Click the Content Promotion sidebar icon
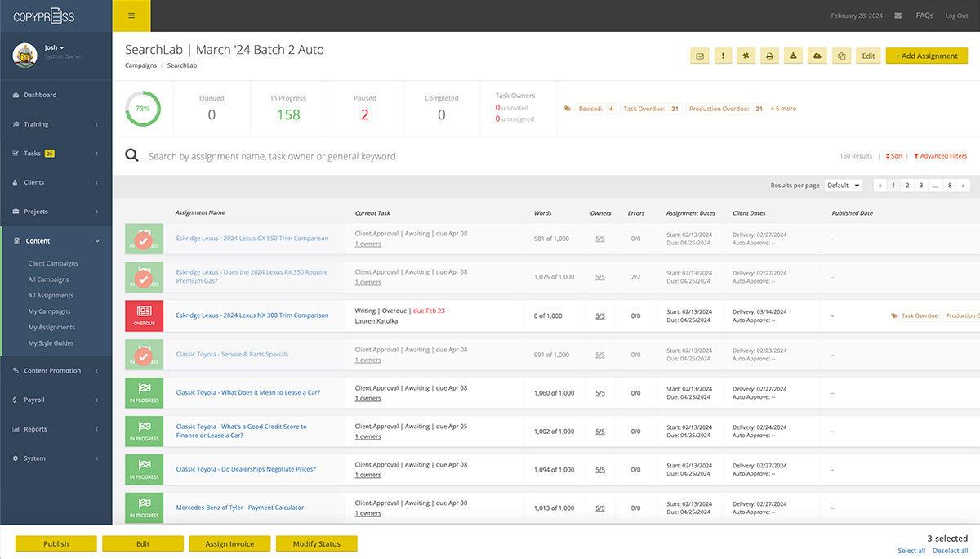 point(16,370)
